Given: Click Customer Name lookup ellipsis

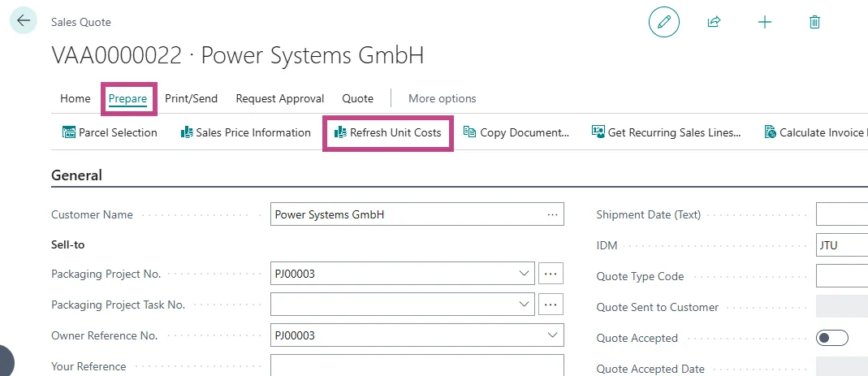Looking at the screenshot, I should (x=552, y=214).
